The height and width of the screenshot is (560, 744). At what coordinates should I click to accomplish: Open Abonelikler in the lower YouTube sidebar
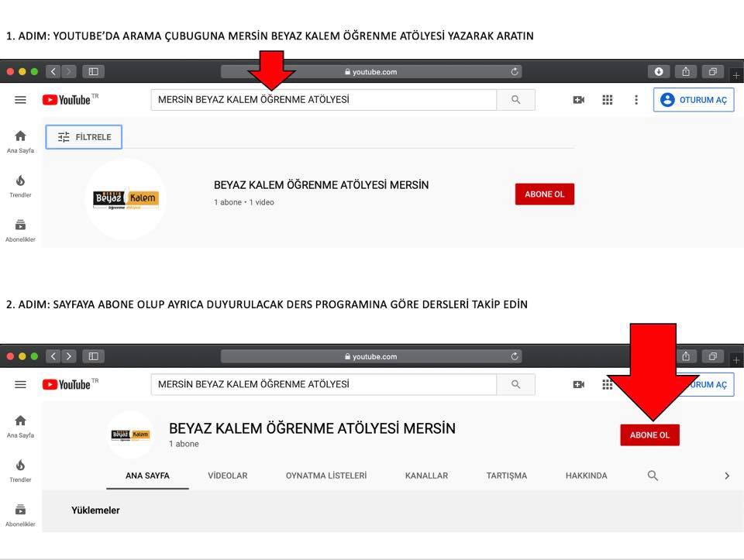tap(20, 515)
